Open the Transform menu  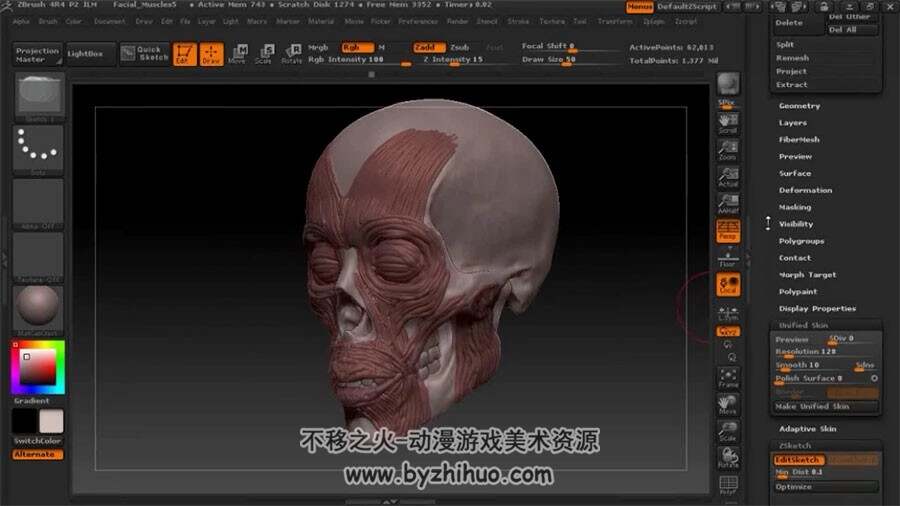615,21
